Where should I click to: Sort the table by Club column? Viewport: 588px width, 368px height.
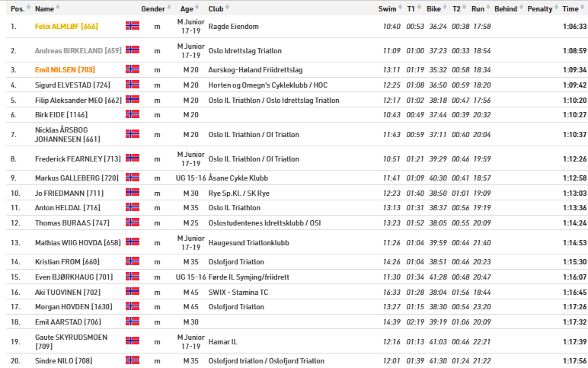click(216, 8)
